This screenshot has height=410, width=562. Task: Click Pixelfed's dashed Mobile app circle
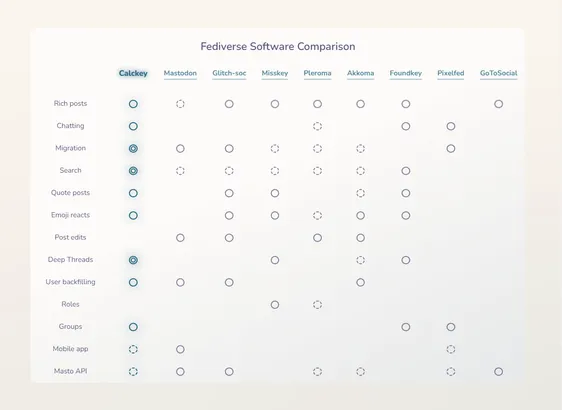(x=451, y=349)
